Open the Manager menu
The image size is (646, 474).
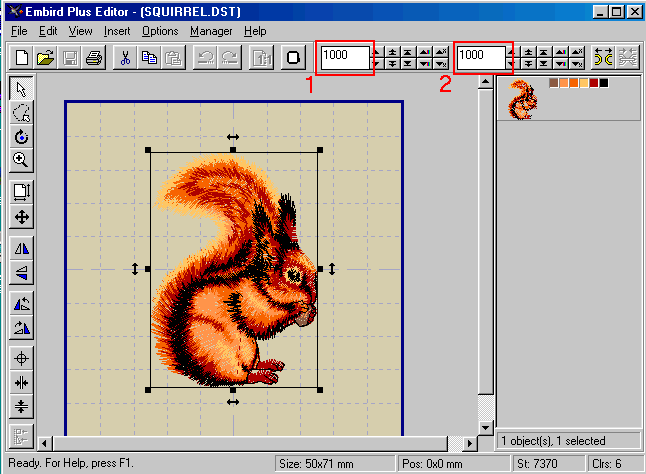coord(211,31)
